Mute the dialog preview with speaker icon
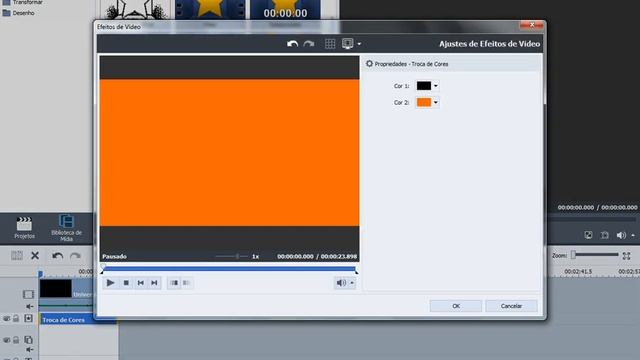 tap(341, 282)
